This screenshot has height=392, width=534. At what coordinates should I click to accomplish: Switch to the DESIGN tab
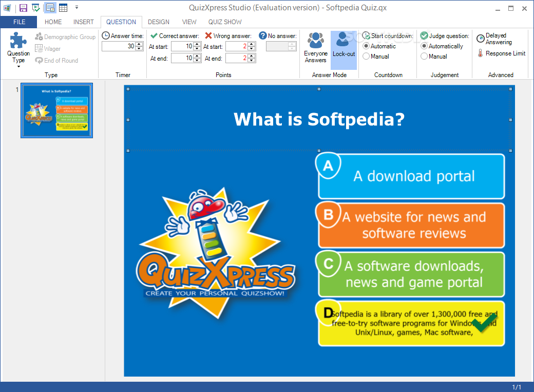click(159, 22)
